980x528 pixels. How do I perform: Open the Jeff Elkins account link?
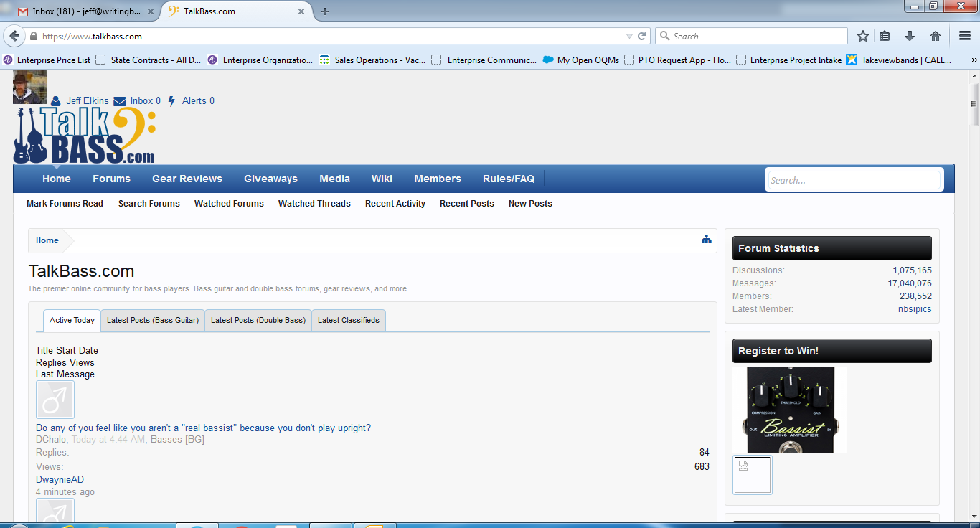(88, 101)
